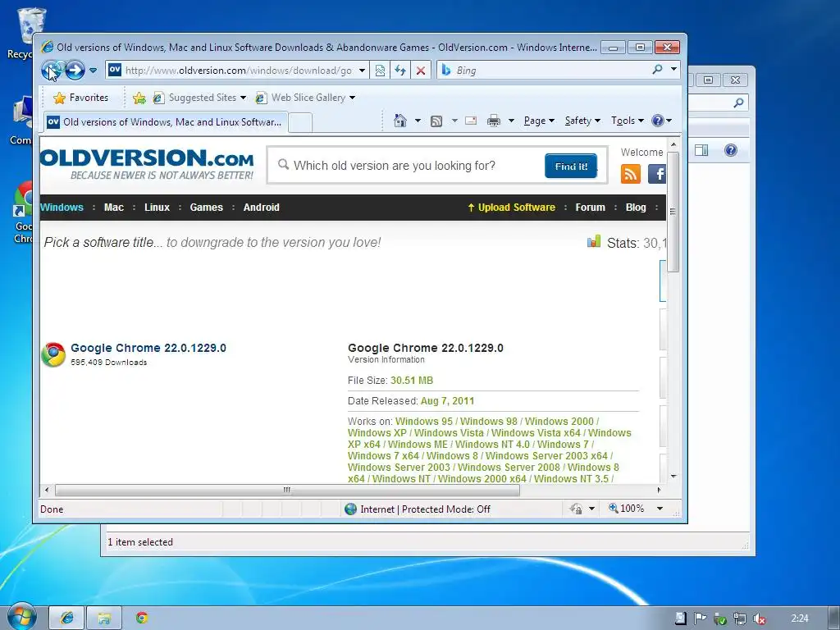
Task: Click the vertical scrollbar up arrow
Action: point(673,144)
